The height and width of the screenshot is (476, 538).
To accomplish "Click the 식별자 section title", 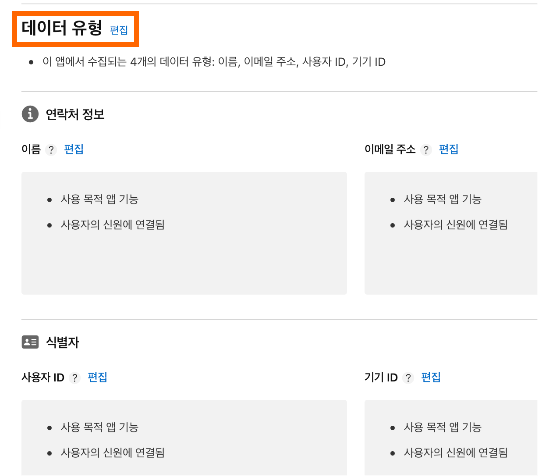I will pos(62,342).
